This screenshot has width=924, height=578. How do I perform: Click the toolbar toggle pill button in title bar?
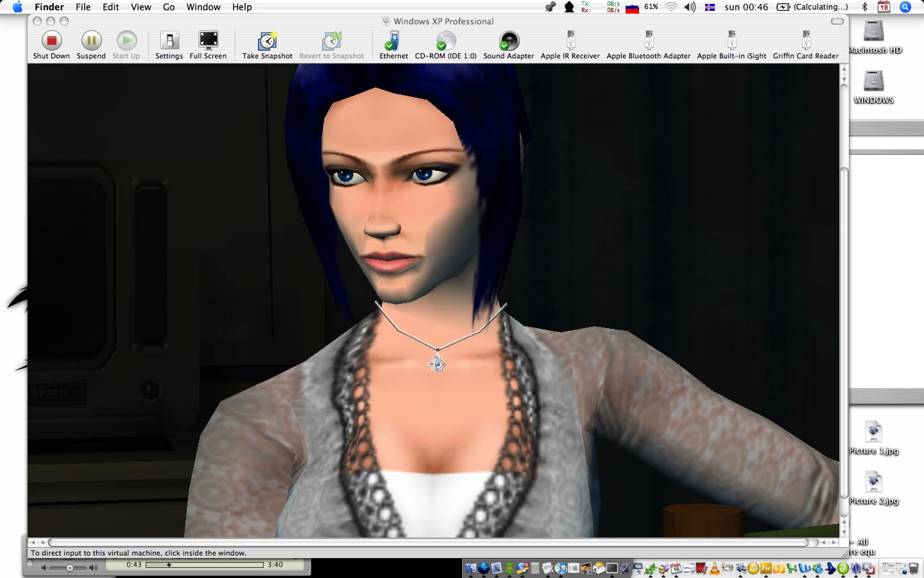coord(837,21)
